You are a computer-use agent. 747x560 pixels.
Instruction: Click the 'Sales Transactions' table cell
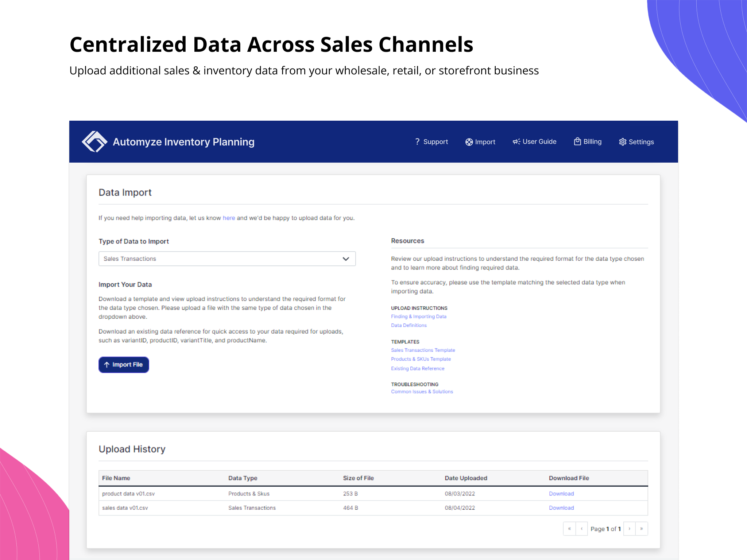point(252,508)
